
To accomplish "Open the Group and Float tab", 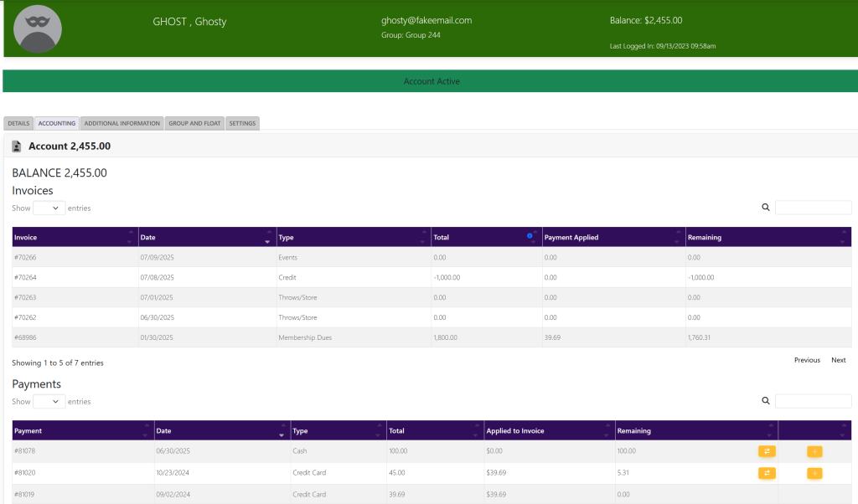I will point(194,123).
